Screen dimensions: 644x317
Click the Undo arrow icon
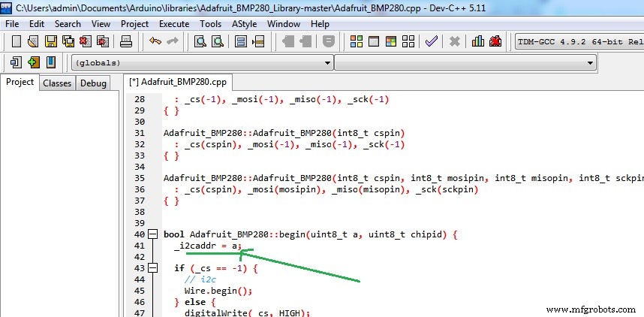tap(155, 41)
